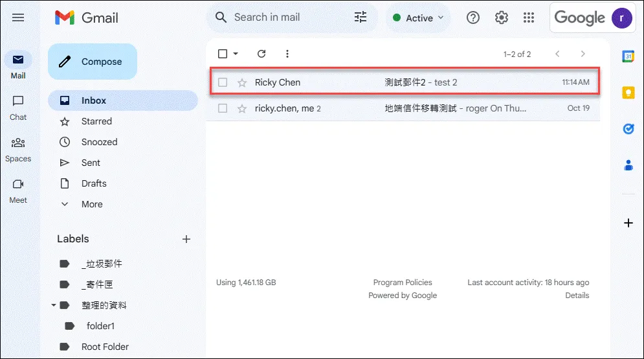This screenshot has width=644, height=359.
Task: Click the Oct 19 date
Action: (578, 108)
